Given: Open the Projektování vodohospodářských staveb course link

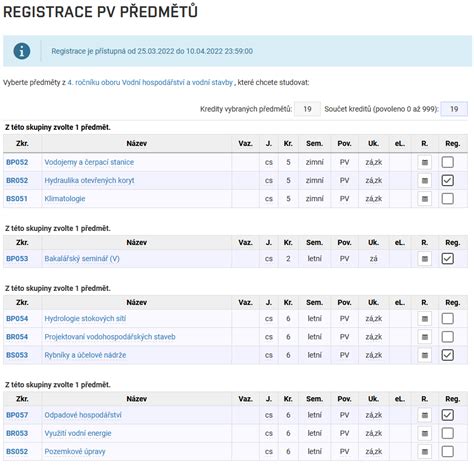Looking at the screenshot, I should tap(110, 337).
